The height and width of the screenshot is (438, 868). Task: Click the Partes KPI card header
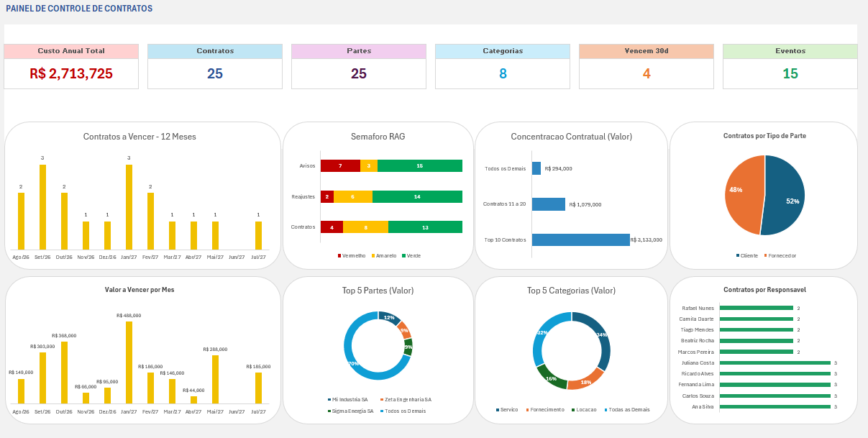coord(359,51)
